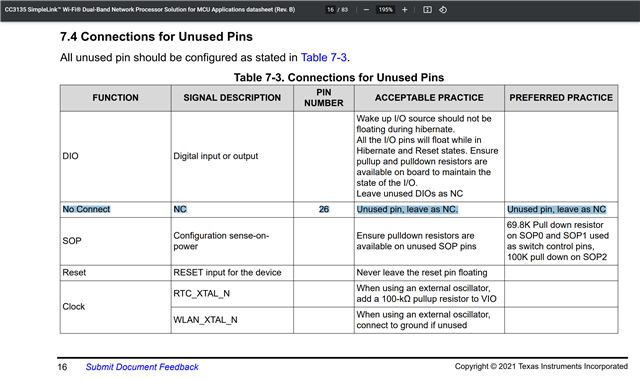The width and height of the screenshot is (640, 381).
Task: Click pin number 26 cell
Action: tap(324, 209)
